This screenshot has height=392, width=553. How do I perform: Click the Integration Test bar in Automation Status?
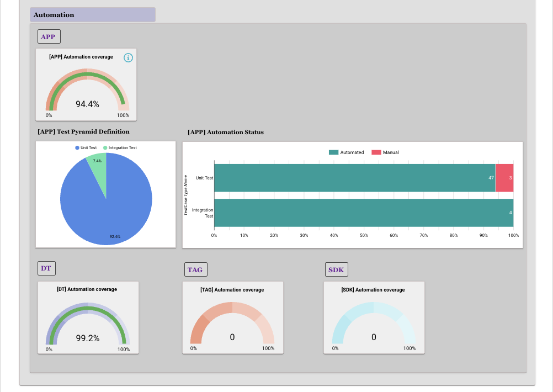[x=353, y=213]
